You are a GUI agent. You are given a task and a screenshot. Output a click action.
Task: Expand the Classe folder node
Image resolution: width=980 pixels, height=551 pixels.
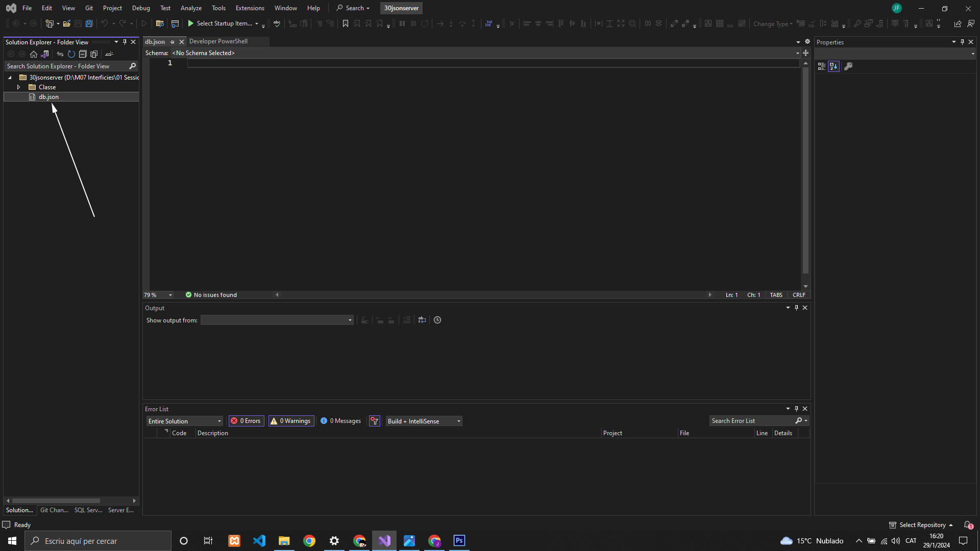coord(18,87)
